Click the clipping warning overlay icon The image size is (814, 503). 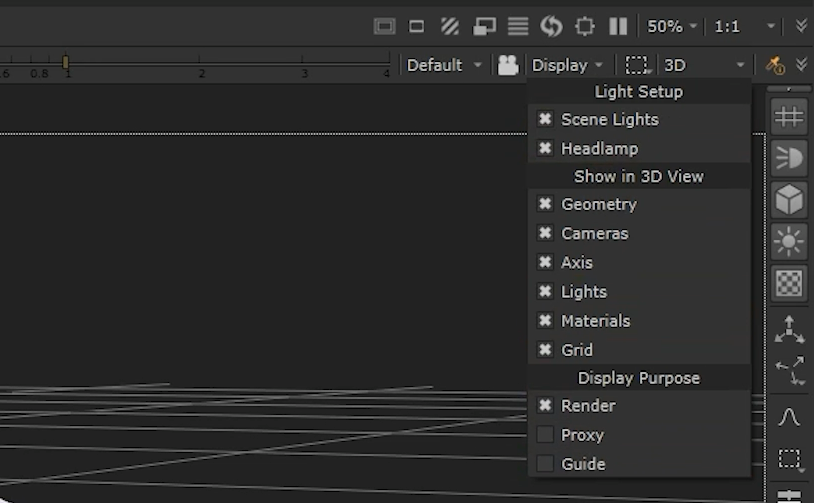[384, 26]
